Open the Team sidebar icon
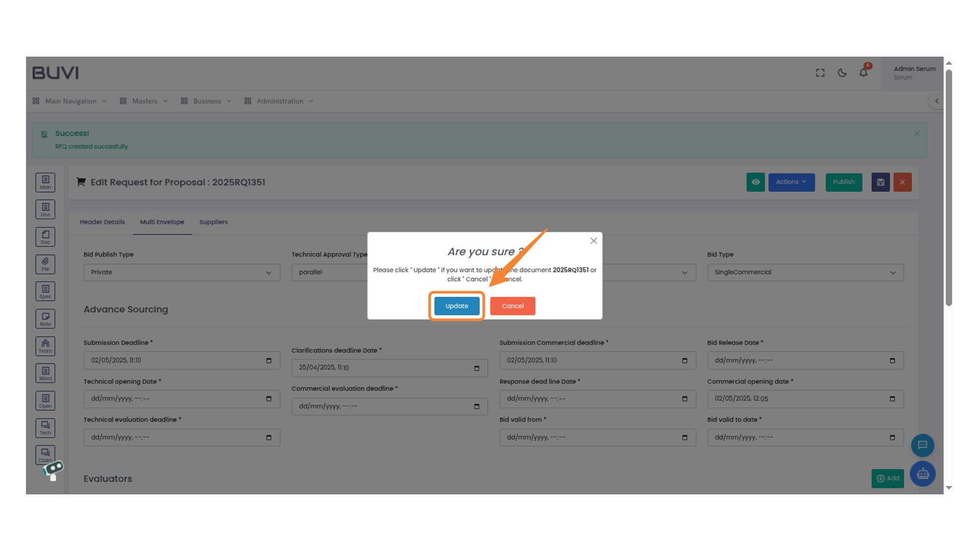 tap(45, 346)
